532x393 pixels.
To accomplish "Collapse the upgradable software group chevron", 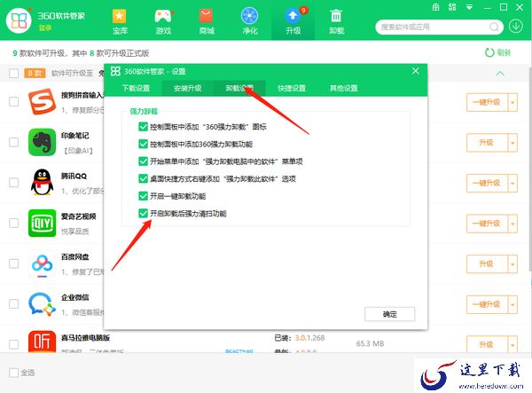I will pos(500,74).
